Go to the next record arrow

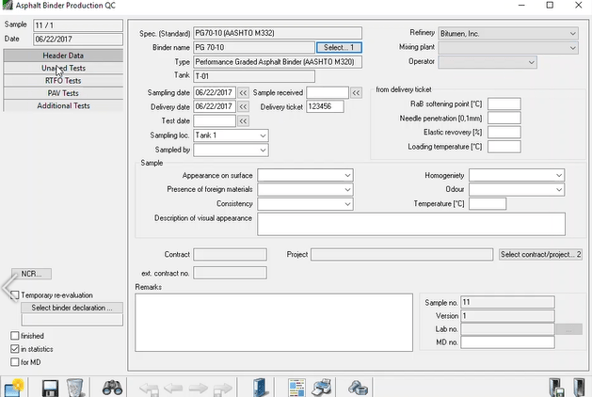click(198, 388)
